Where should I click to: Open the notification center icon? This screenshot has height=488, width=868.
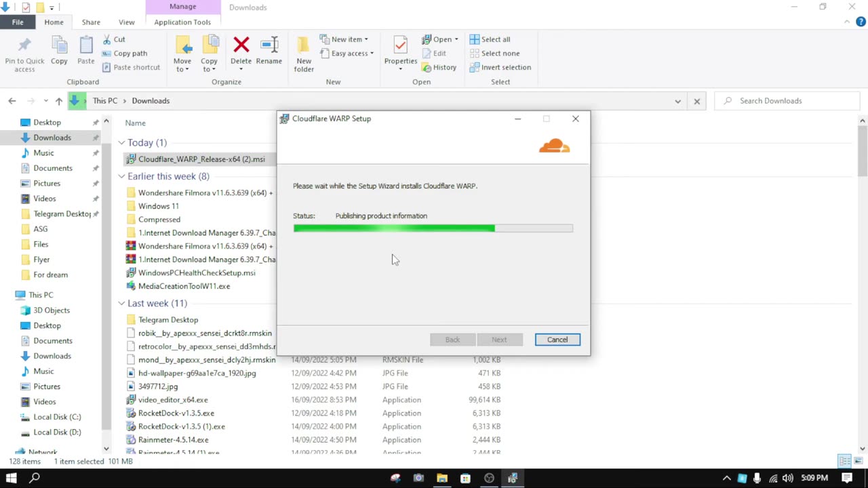coord(847,478)
